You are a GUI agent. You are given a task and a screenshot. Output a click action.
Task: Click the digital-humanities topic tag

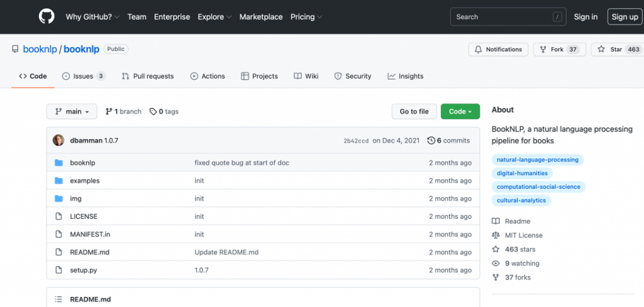click(x=522, y=174)
